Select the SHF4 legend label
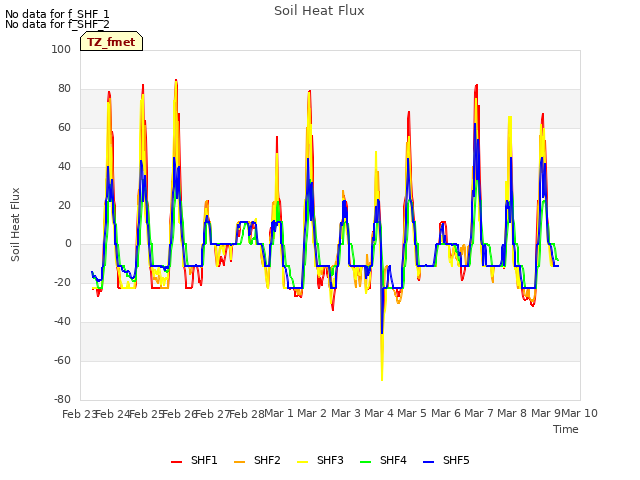This screenshot has height=480, width=640. (393, 460)
